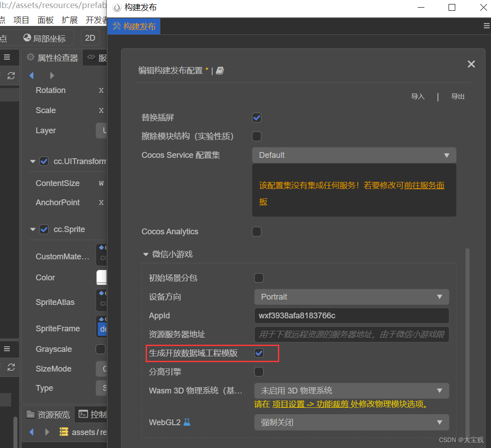Click the WebGL2 experimental flask icon
Screen dimensions: 491x448
[x=187, y=422]
